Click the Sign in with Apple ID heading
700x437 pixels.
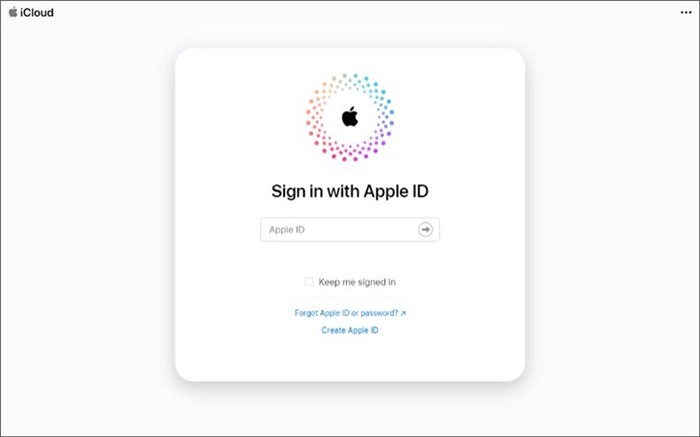(x=350, y=191)
